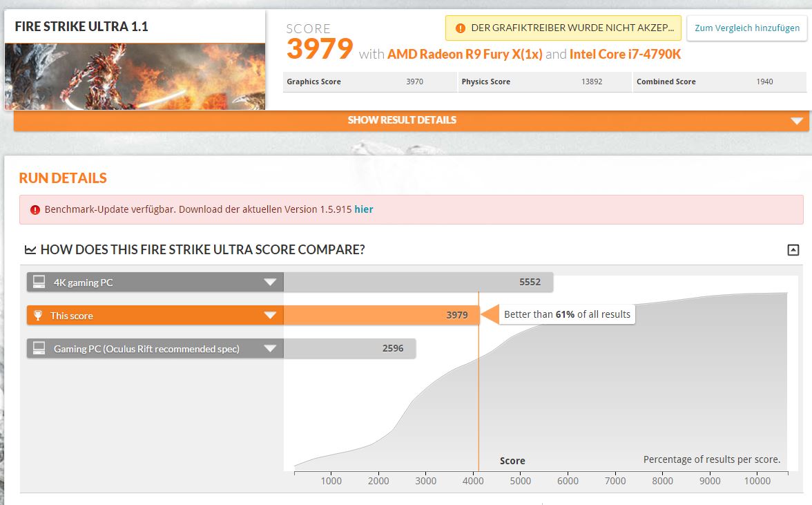This screenshot has width=812, height=505.
Task: Click the 'Score' axis label
Action: pos(512,461)
